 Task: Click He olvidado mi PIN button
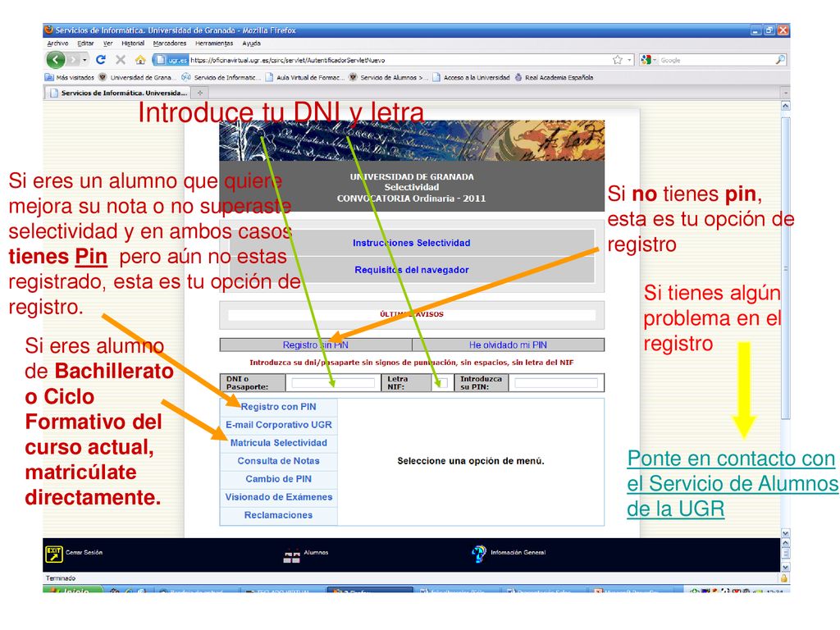pos(508,345)
